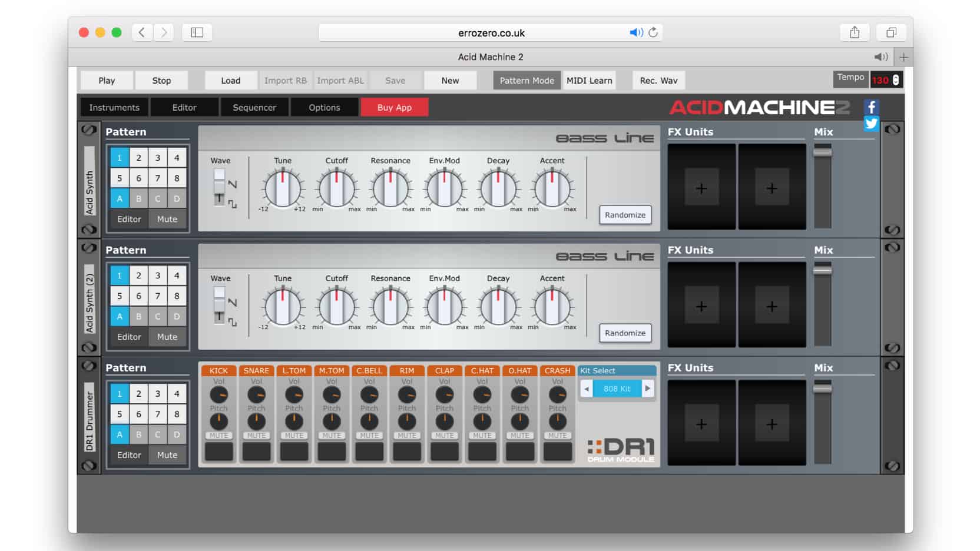This screenshot has width=980, height=551.
Task: Click the SNARE Pitch knob
Action: coord(256,421)
